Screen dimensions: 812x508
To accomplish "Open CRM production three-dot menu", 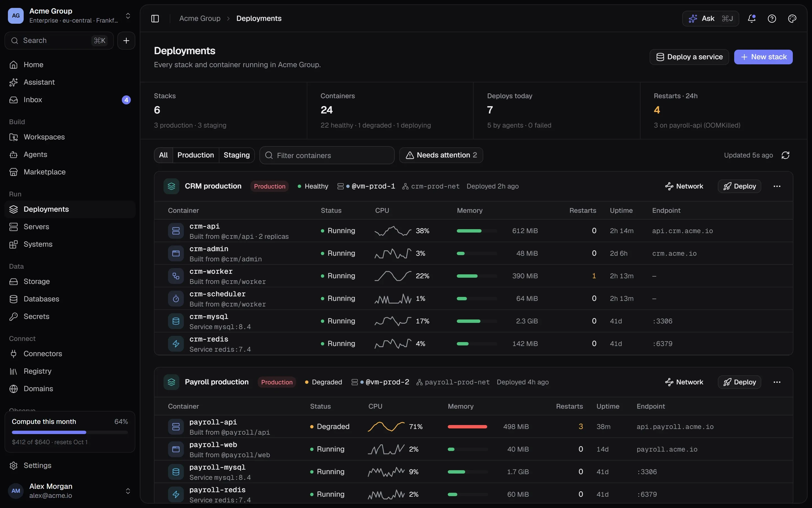I will pos(777,187).
